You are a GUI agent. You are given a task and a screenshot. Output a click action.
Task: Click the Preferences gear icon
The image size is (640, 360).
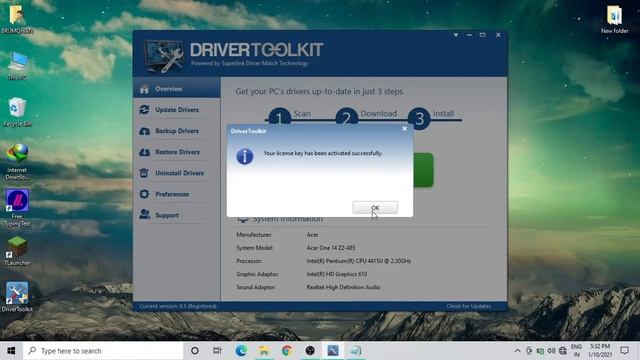(x=144, y=194)
